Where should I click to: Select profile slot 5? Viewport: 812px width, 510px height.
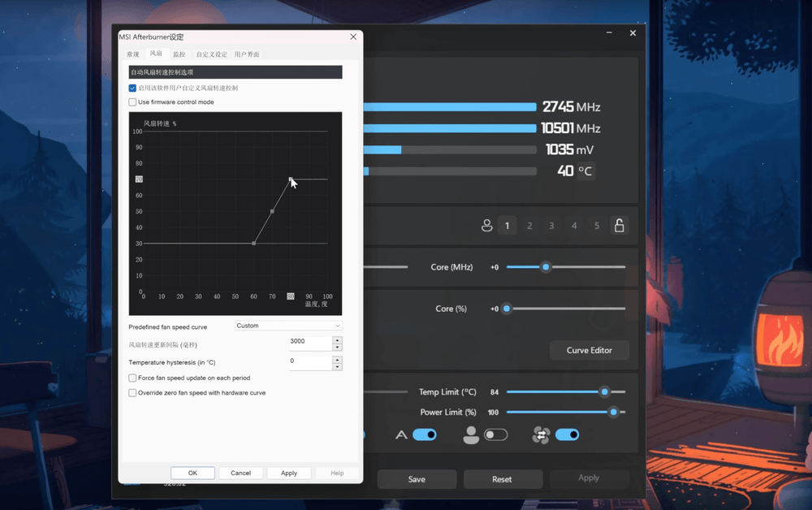597,226
